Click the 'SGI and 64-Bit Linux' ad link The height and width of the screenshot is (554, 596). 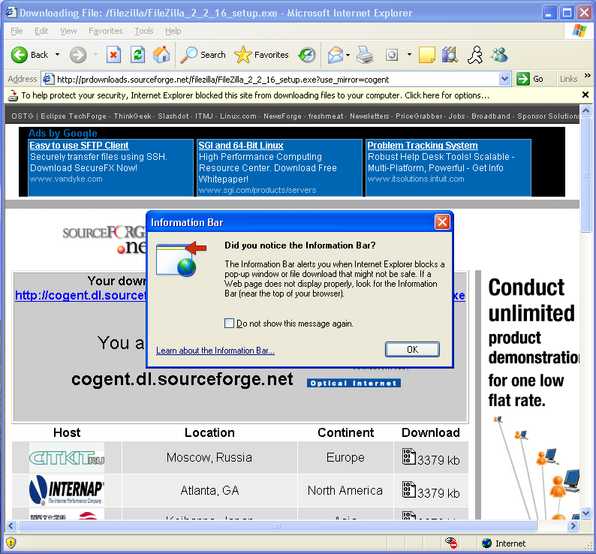click(x=241, y=146)
